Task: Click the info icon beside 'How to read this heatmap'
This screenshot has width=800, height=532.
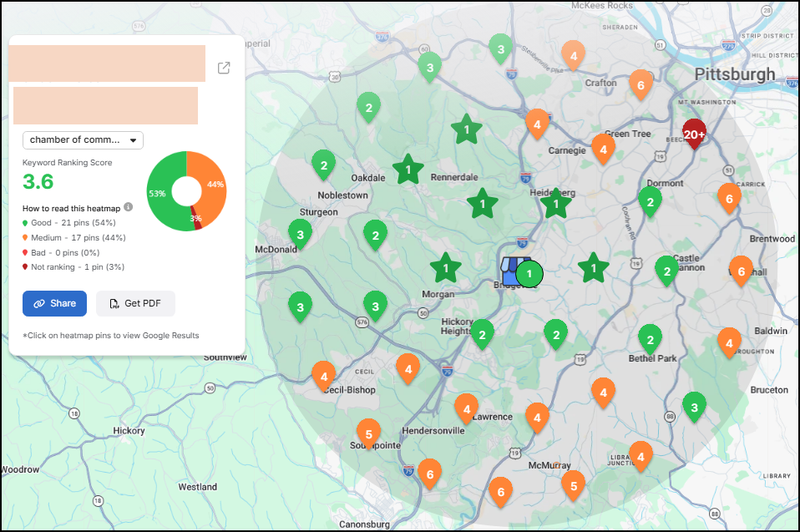Action: (x=129, y=207)
